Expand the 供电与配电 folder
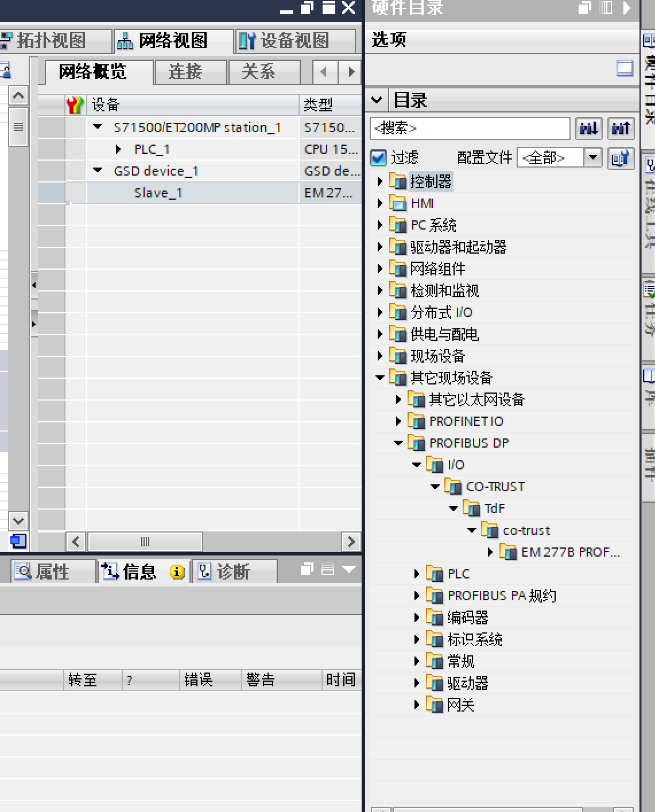 (x=379, y=334)
